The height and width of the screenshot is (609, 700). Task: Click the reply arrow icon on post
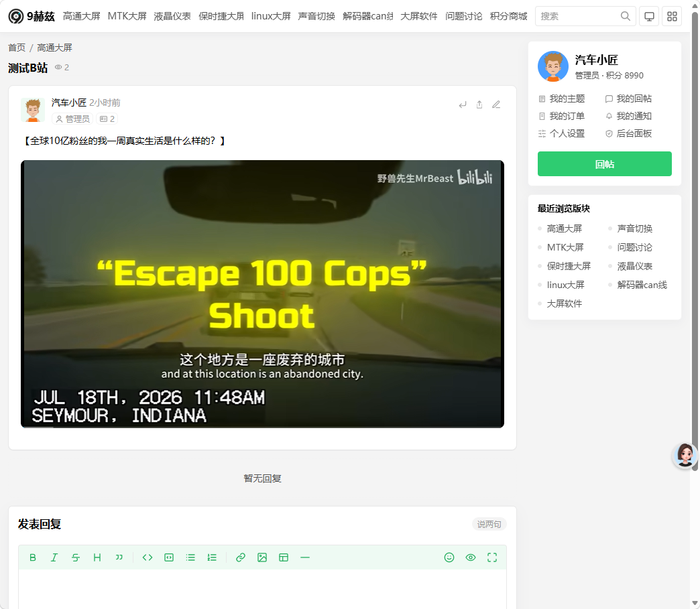(x=463, y=105)
